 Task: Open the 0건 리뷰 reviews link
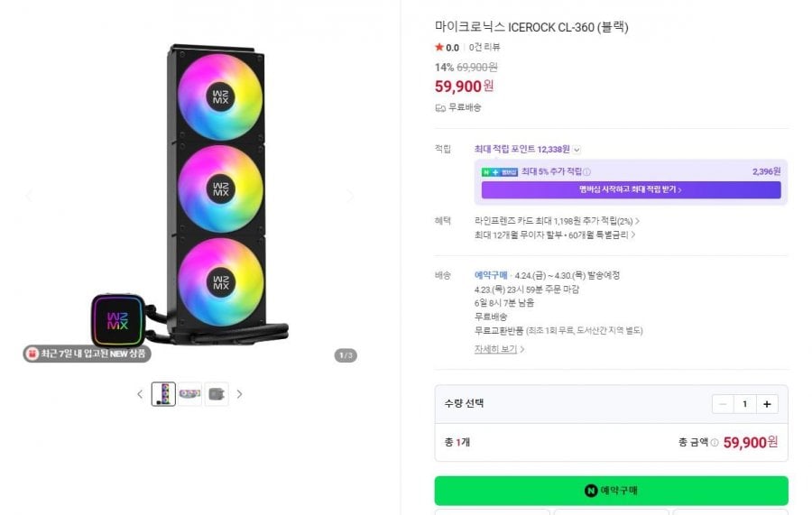coord(484,47)
